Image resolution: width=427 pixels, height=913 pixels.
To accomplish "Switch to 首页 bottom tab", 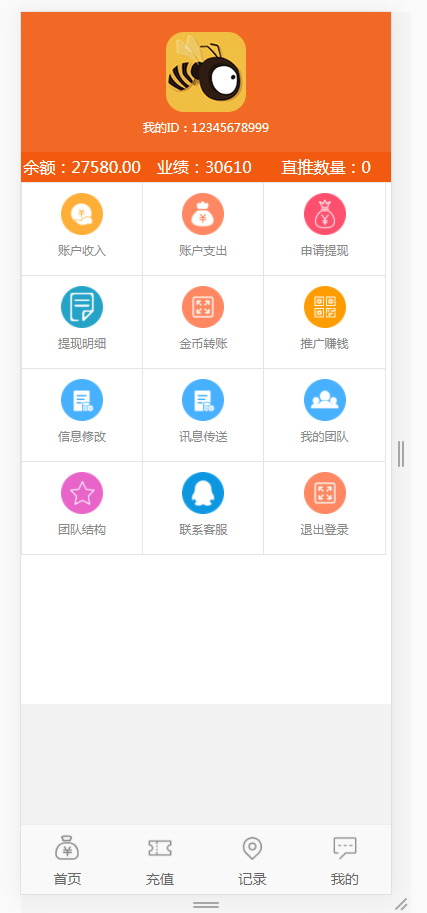I will [x=68, y=860].
